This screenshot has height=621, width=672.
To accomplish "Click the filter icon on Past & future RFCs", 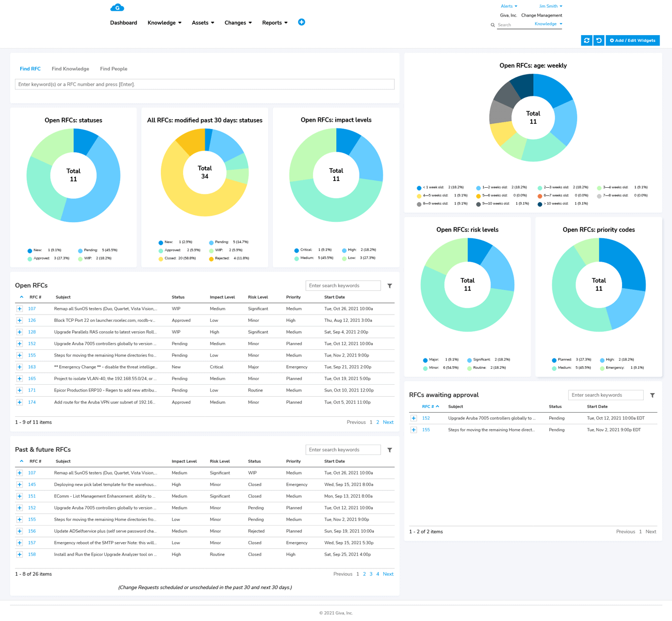I will (x=389, y=449).
